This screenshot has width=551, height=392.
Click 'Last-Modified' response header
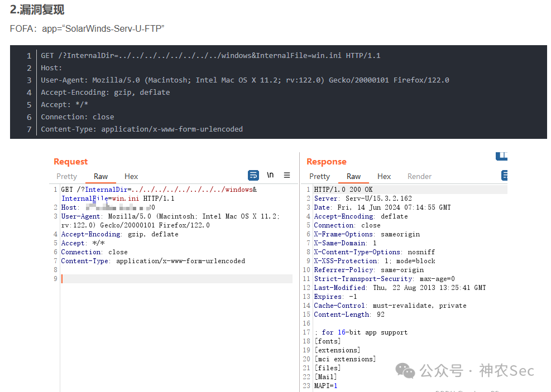tap(400, 288)
